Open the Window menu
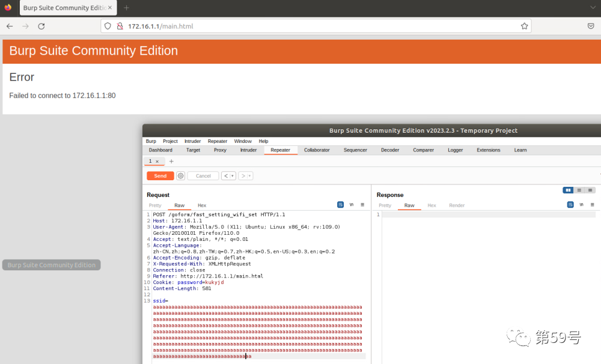The width and height of the screenshot is (601, 364). click(x=243, y=141)
